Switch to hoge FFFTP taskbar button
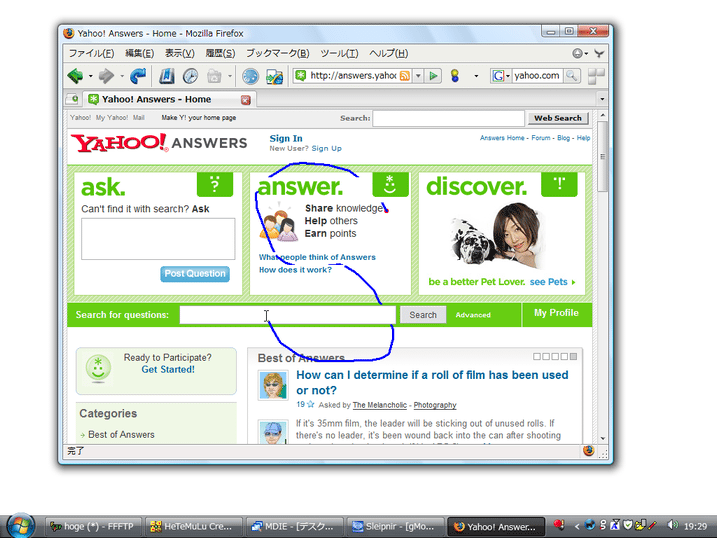The width and height of the screenshot is (717, 538). 93,527
